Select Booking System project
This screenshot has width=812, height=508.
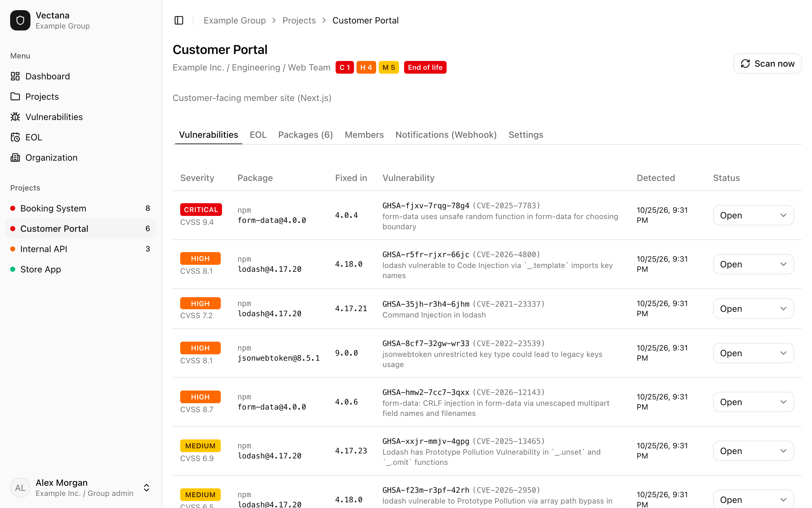(81, 208)
